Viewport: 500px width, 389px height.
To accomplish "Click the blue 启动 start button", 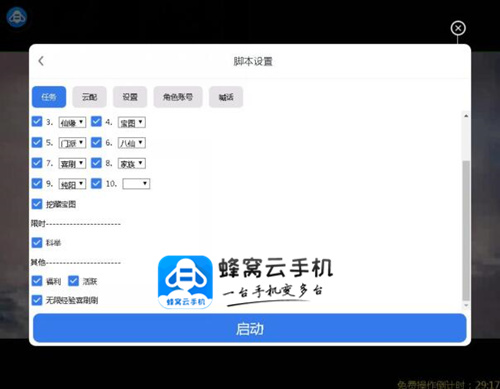I will click(250, 328).
